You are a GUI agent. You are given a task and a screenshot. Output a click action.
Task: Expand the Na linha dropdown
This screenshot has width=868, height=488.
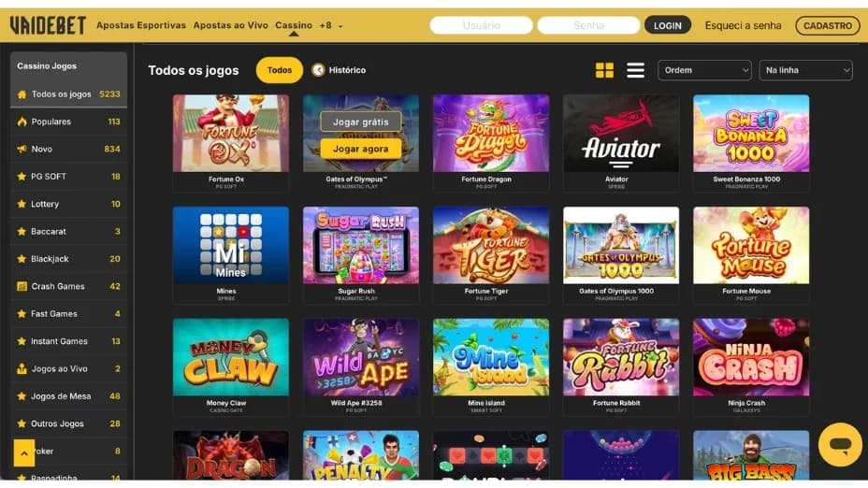(805, 70)
